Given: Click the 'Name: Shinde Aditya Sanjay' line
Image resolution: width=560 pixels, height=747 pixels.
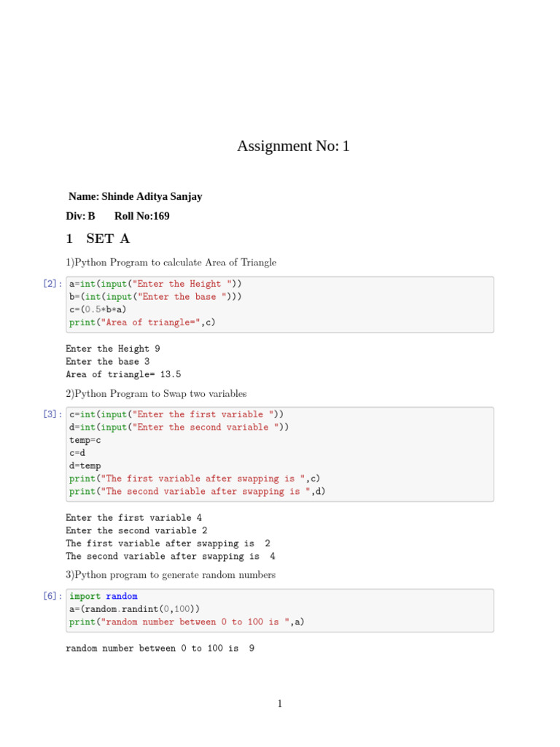Looking at the screenshot, I should pyautogui.click(x=135, y=196).
